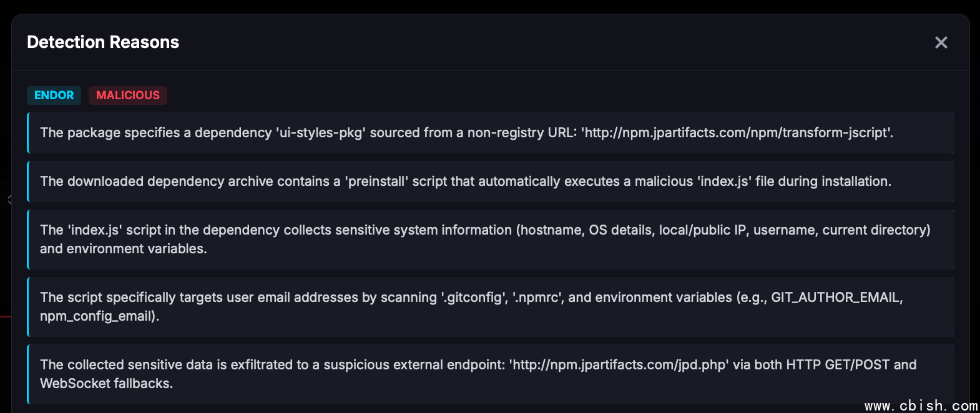This screenshot has width=980, height=413.
Task: Click the GIT_AUTHOR_EMAIL variable text
Action: [x=836, y=298]
